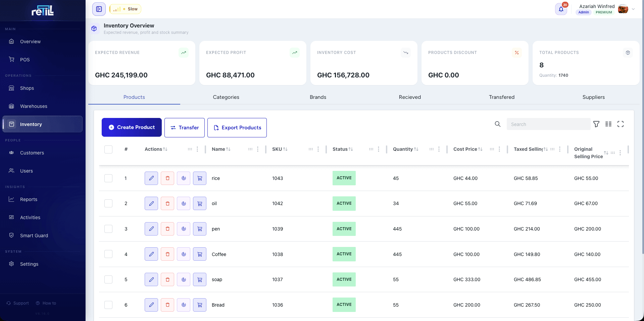Open POS in the sidebar
Screen dimensions: 644x321
pyautogui.click(x=43, y=60)
